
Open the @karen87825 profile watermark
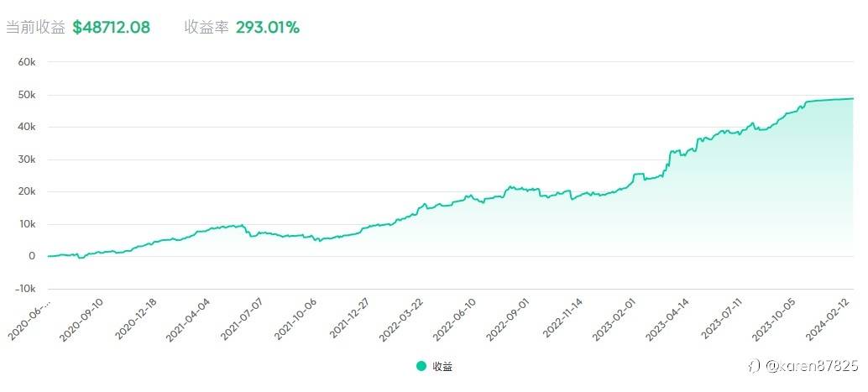pos(811,367)
